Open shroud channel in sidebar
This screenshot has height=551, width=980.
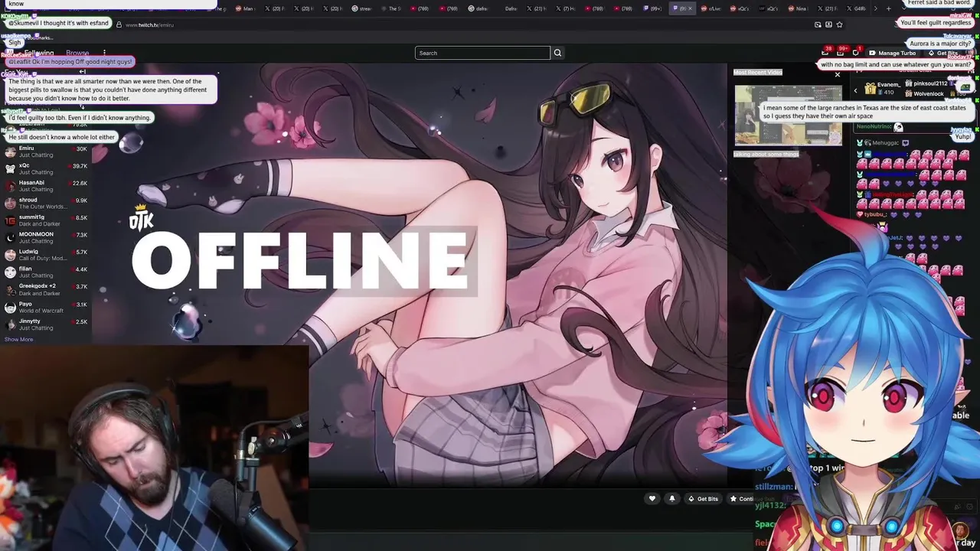[46, 204]
